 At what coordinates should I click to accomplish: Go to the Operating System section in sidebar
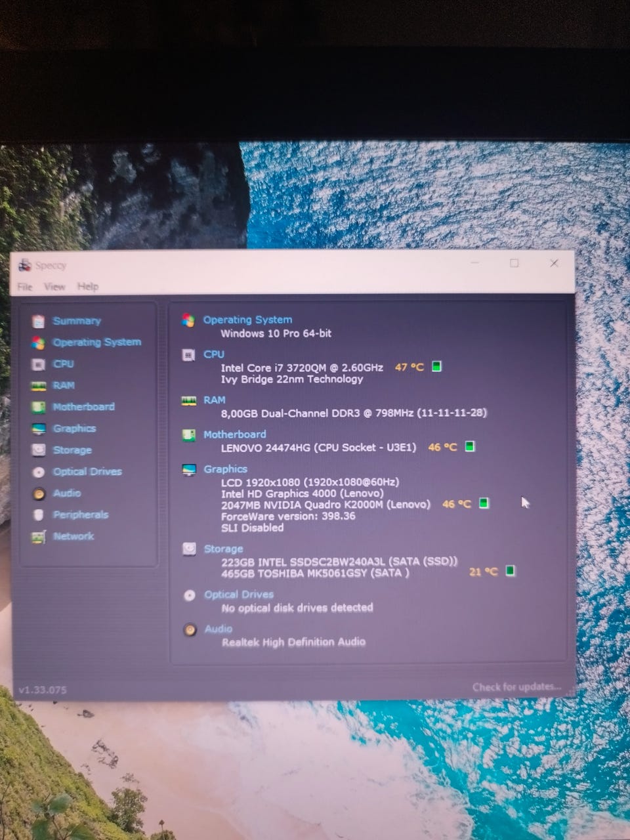click(97, 343)
